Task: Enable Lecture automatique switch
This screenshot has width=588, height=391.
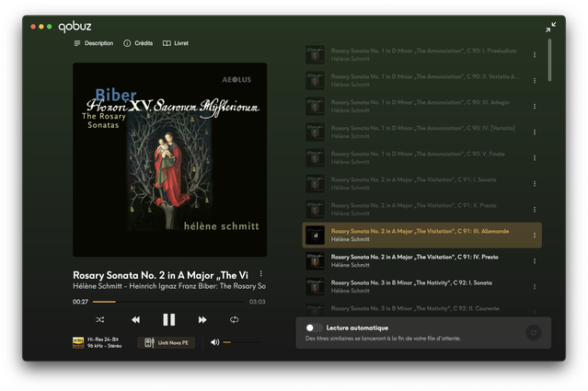Action: point(313,328)
